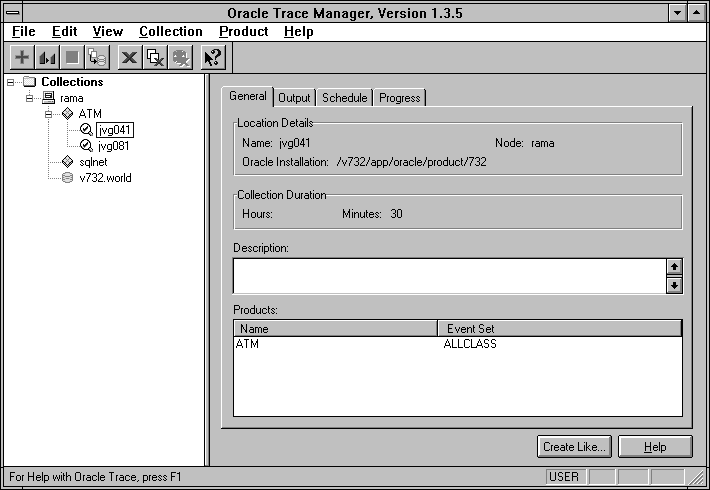Click the grayed globe toolbar icon
Viewport: 710px width, 490px height.
[181, 58]
